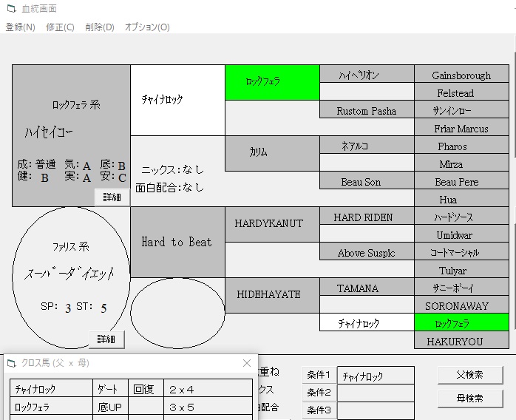Click the サンインロー pedigree cell
The height and width of the screenshot is (420, 516).
(x=461, y=109)
